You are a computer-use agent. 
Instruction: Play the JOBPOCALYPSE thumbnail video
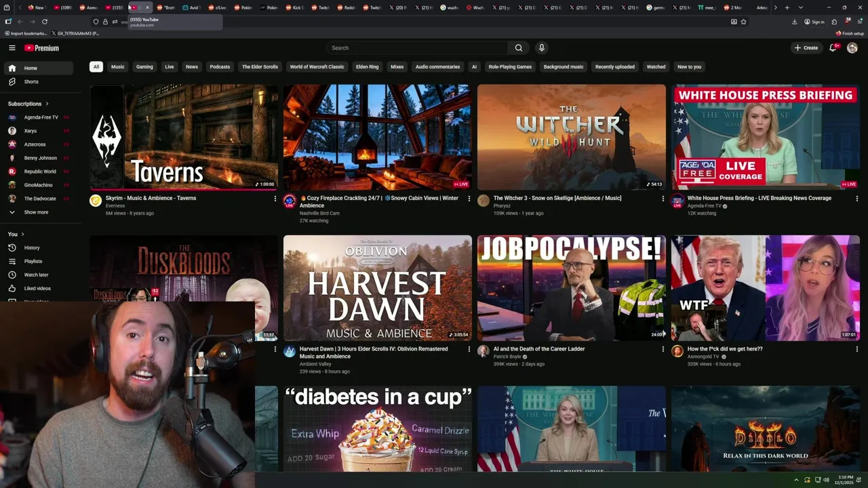pyautogui.click(x=572, y=288)
